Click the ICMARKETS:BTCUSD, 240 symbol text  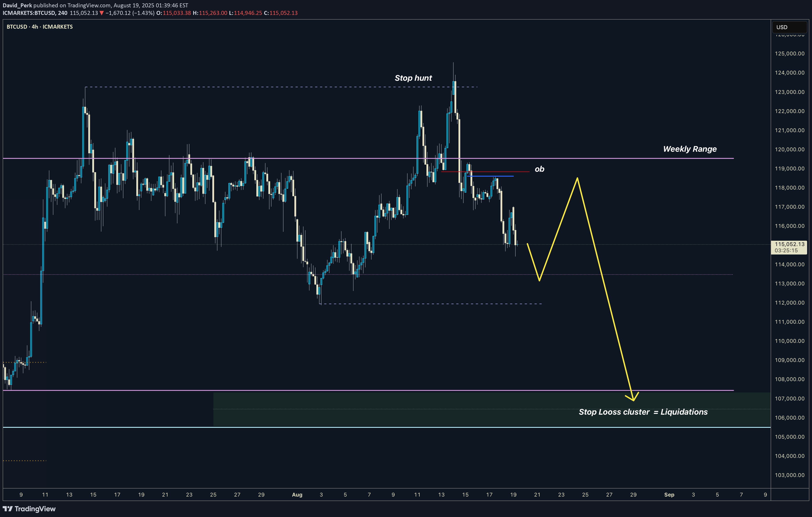(35, 13)
